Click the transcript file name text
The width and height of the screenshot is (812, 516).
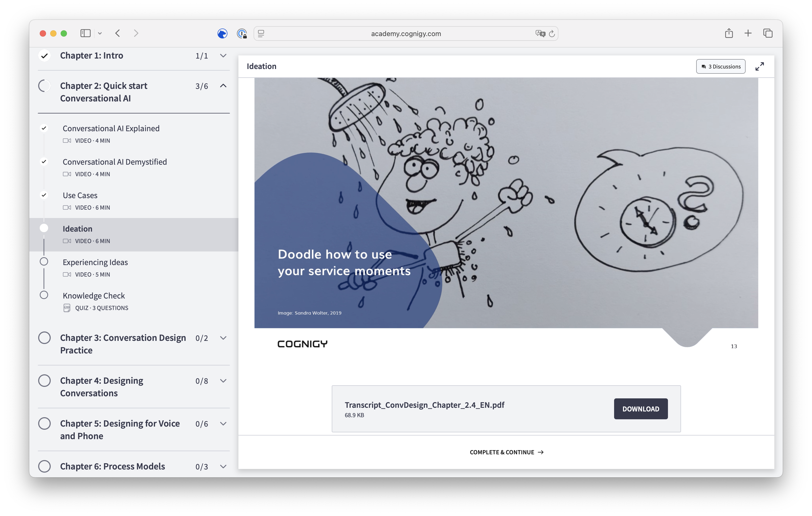(x=424, y=405)
